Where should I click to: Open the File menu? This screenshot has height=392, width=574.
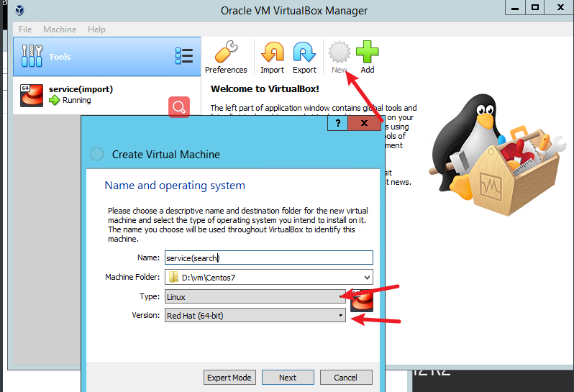coord(25,29)
